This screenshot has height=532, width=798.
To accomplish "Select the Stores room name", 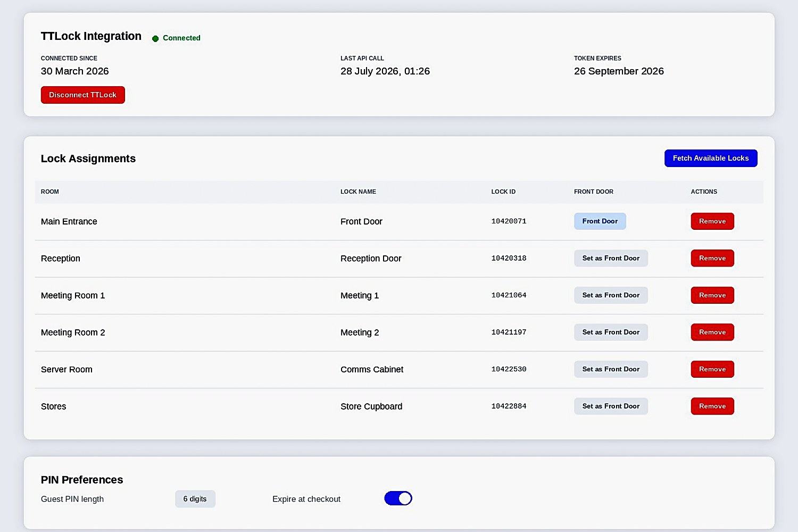I will coord(54,406).
